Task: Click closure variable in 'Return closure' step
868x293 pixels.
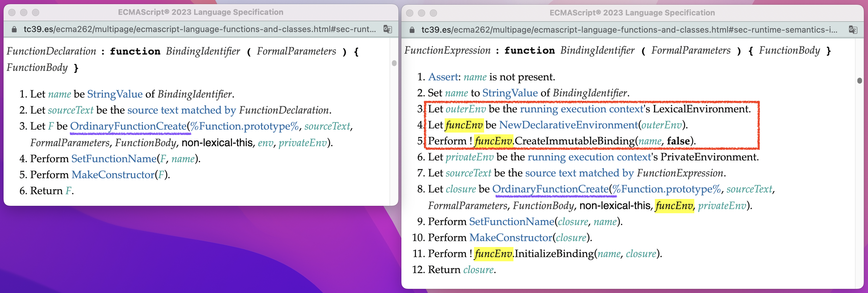Action: tap(478, 270)
